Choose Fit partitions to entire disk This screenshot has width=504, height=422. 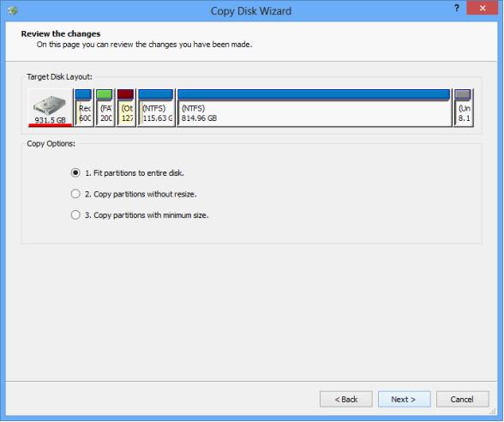click(127, 173)
